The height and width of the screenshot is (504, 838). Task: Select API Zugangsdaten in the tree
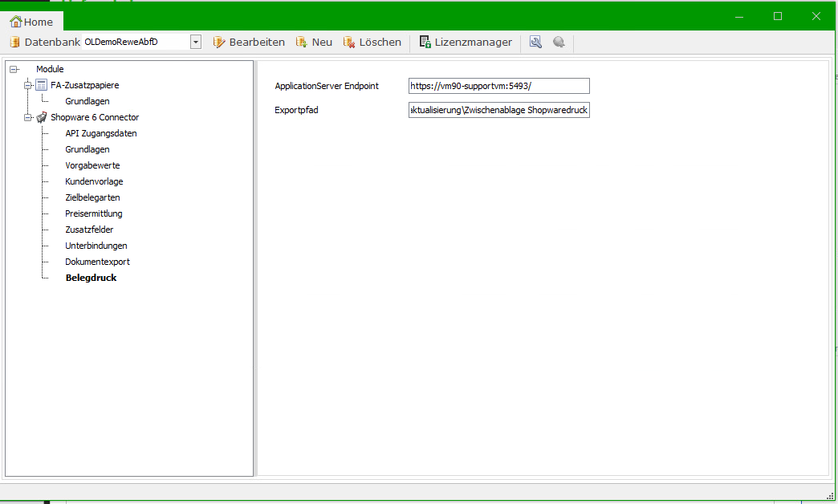[101, 133]
